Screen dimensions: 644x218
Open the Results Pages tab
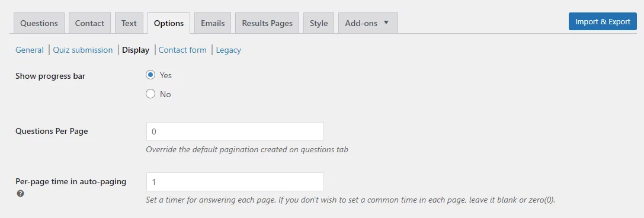[x=267, y=23]
